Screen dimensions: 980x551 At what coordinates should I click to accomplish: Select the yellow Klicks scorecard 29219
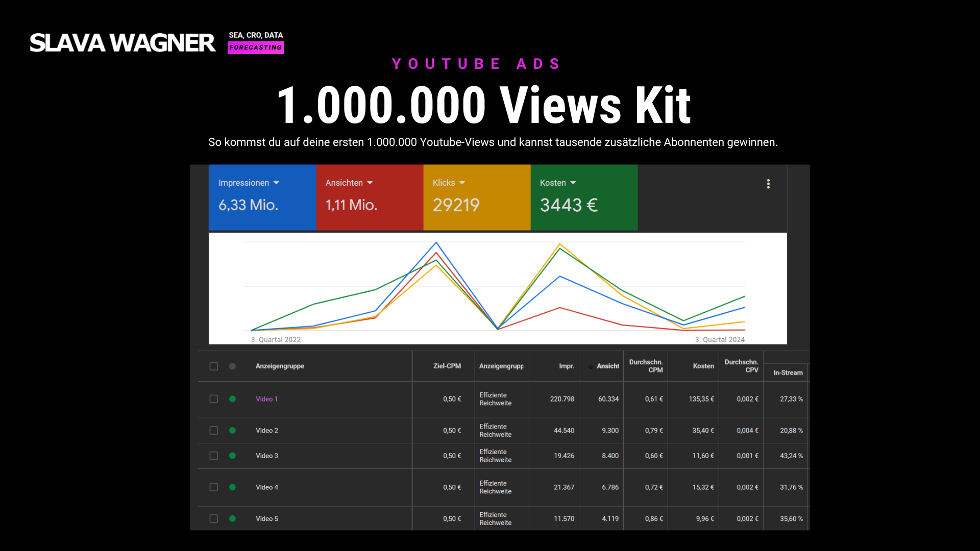tap(477, 197)
